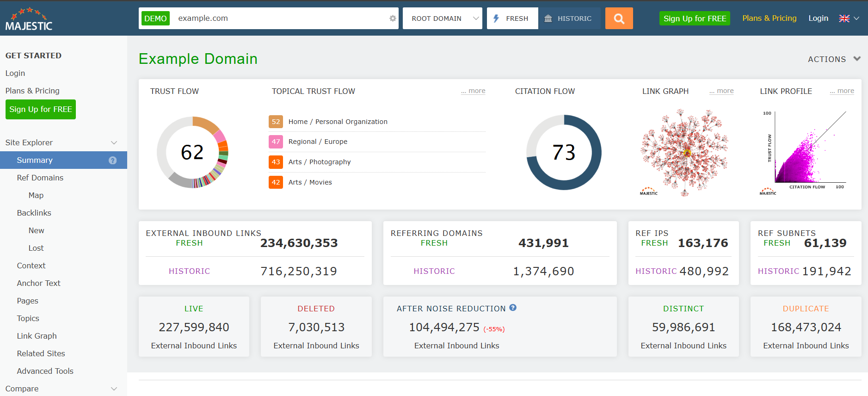
Task: Click the 47 Regional Europe score badge
Action: click(x=276, y=142)
